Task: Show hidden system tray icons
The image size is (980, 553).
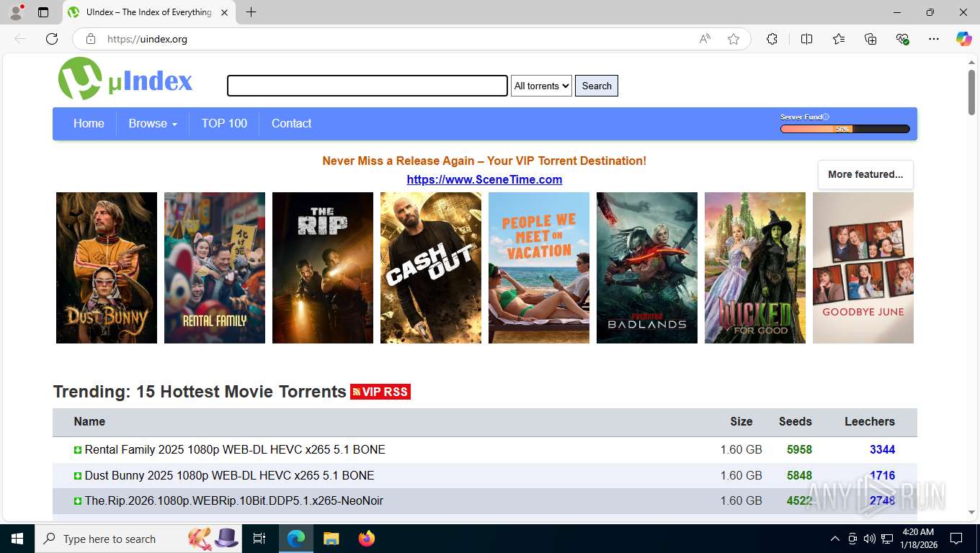Action: 835,539
